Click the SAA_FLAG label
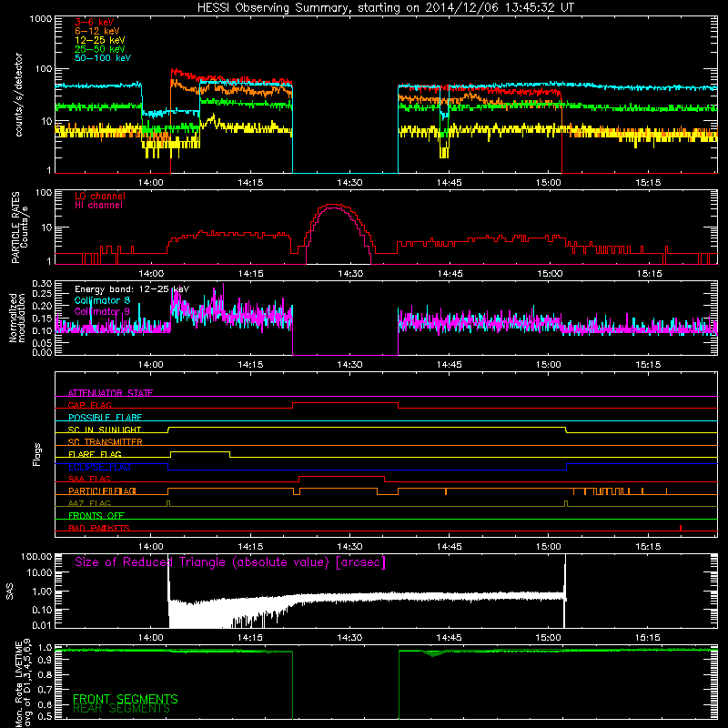This screenshot has height=728, width=728. tap(89, 479)
